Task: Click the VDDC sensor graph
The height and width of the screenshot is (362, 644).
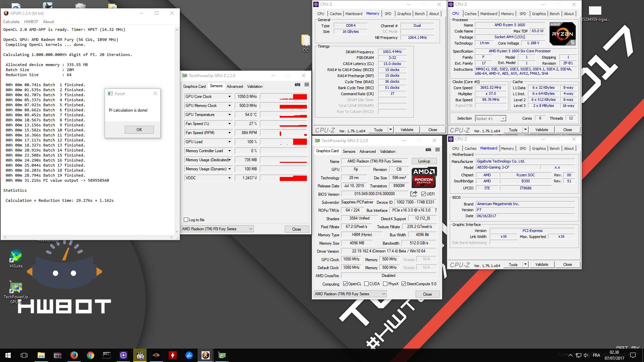Action: 283,178
